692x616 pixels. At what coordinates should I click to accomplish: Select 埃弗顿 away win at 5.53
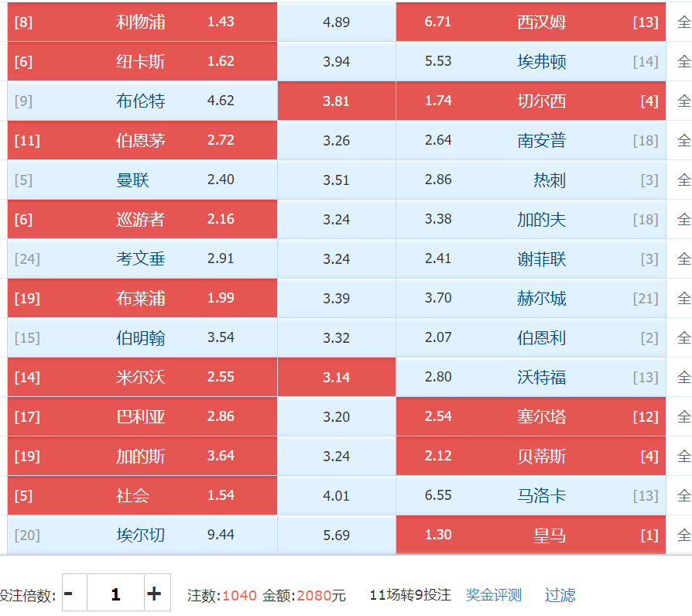[531, 61]
